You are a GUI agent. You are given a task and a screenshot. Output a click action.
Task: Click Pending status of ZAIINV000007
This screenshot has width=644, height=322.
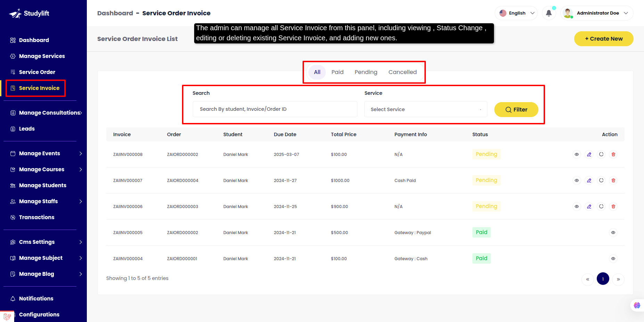click(x=486, y=180)
